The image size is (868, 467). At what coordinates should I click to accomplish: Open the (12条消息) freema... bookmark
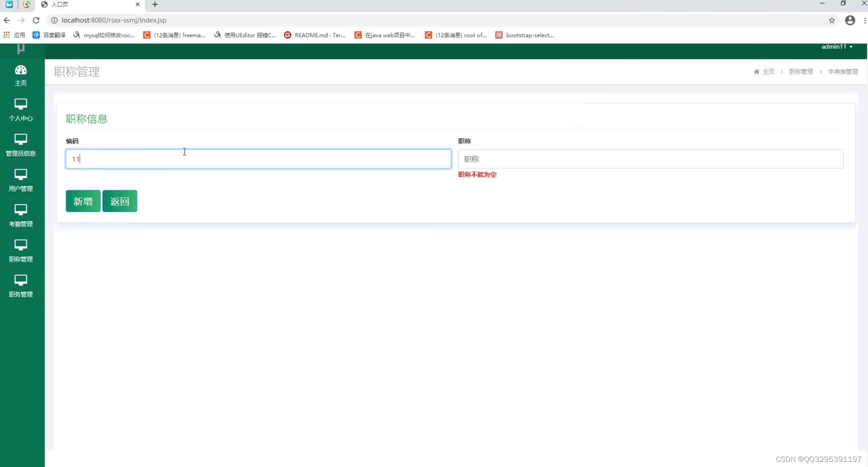pos(174,35)
